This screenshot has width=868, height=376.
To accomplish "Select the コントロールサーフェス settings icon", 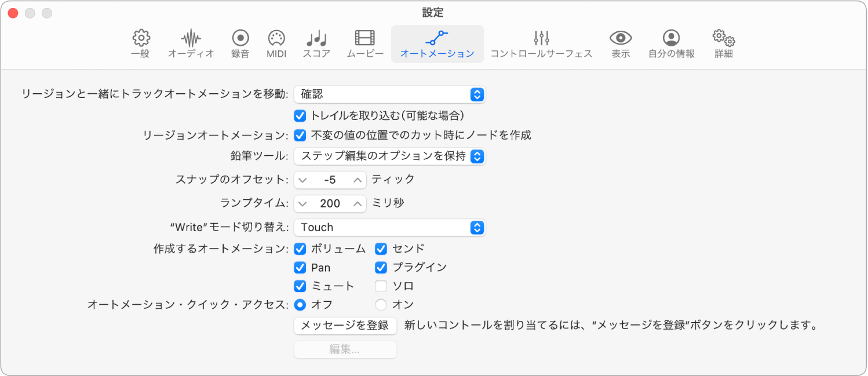I will (542, 43).
